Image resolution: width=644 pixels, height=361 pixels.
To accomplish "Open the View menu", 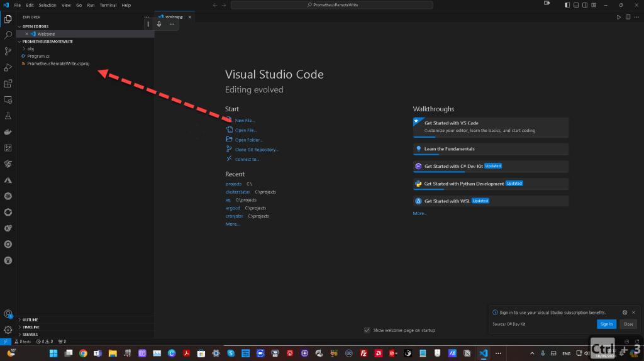I will tap(66, 5).
